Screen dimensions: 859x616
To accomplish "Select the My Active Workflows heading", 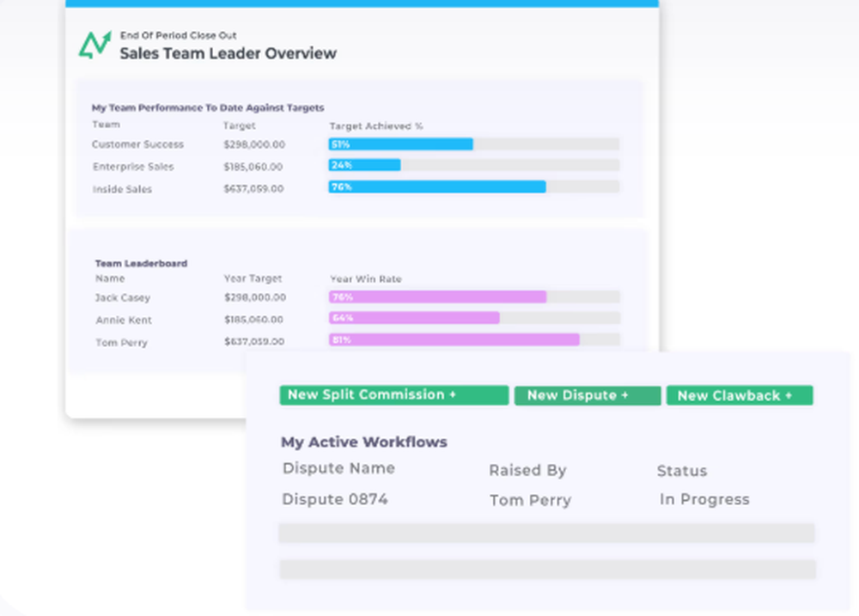I will [x=364, y=442].
